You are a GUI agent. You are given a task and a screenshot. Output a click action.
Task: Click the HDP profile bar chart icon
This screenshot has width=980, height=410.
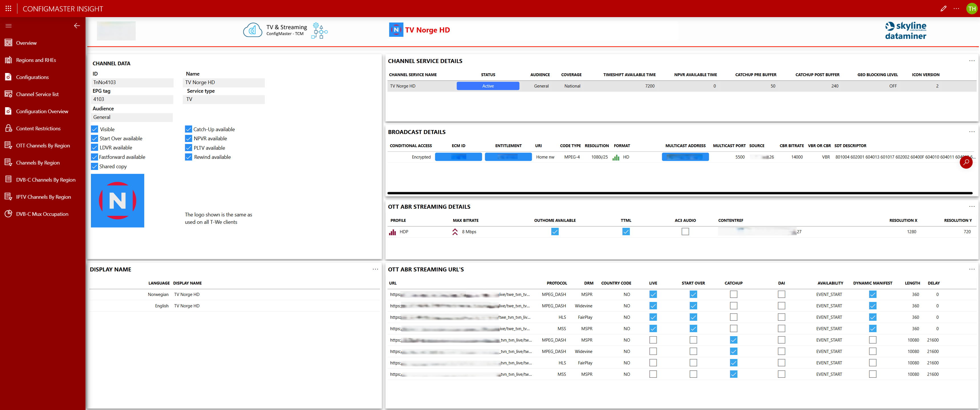tap(393, 232)
